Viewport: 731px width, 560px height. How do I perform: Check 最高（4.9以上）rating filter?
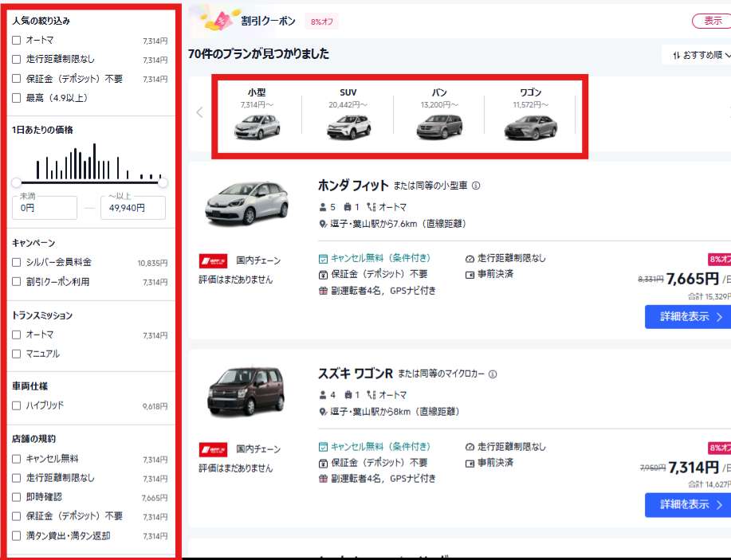tap(16, 98)
